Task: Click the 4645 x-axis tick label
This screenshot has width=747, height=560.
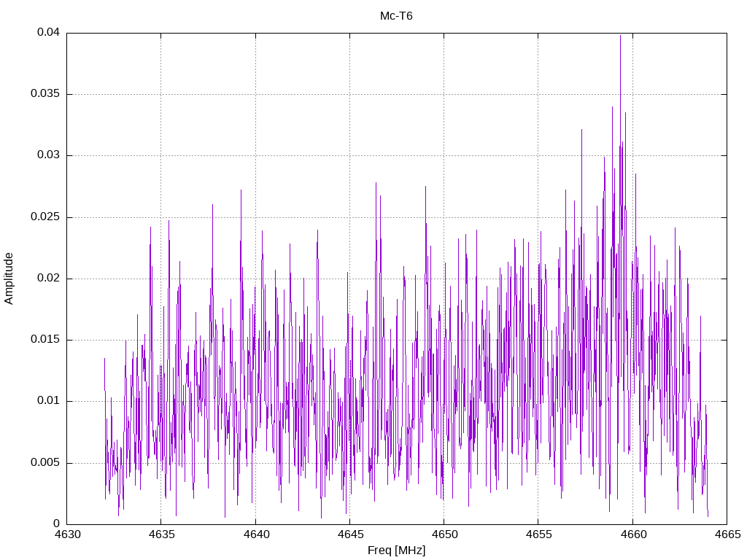Action: point(350,534)
